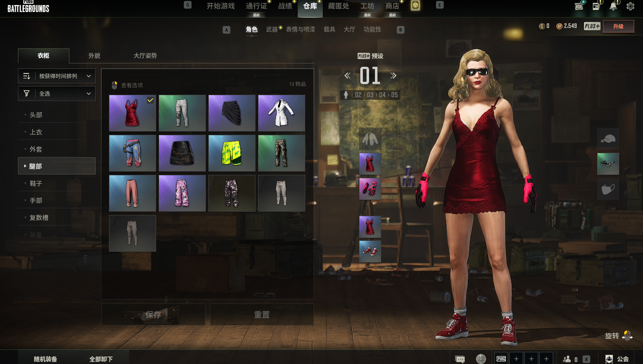
Task: Select the yellow-green shorts thumbnail
Action: click(x=232, y=153)
